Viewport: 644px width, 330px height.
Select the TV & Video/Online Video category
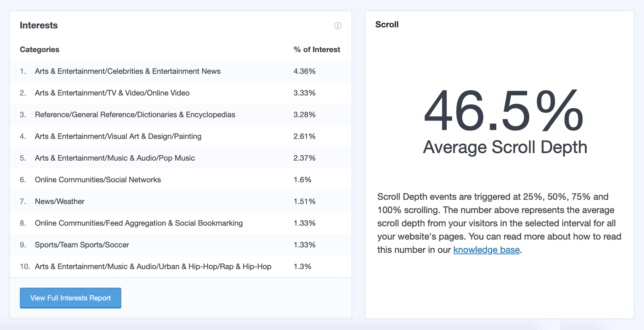112,93
